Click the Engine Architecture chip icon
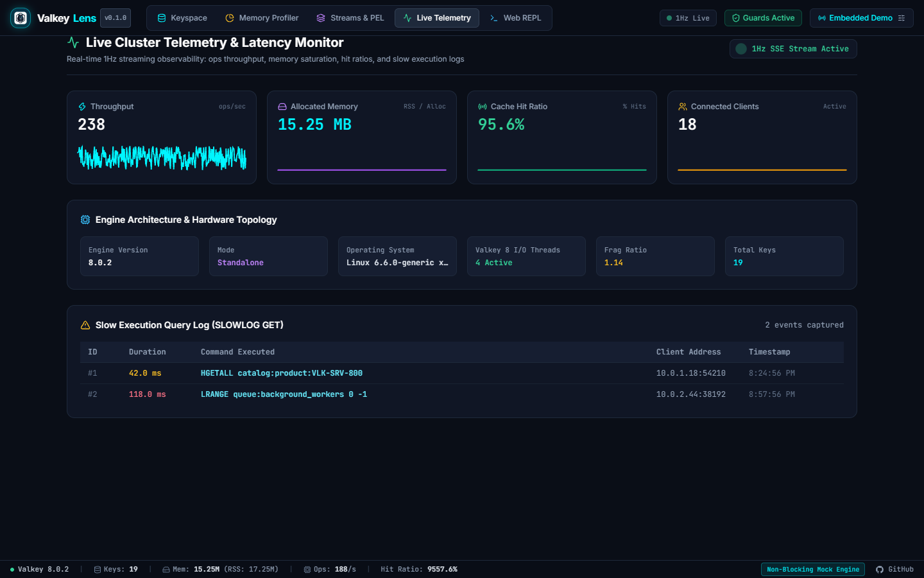This screenshot has width=924, height=578. click(x=85, y=220)
